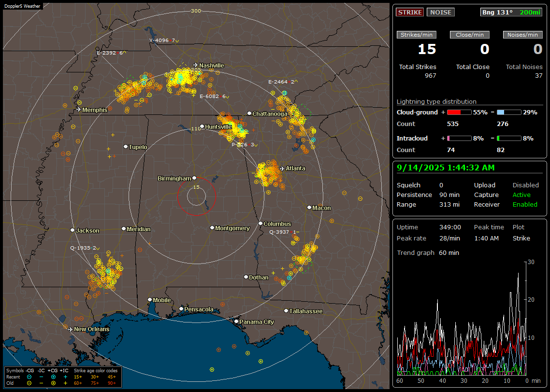The image size is (550, 392).
Task: Click the Peak time value 1:40 AM
Action: 486,238
